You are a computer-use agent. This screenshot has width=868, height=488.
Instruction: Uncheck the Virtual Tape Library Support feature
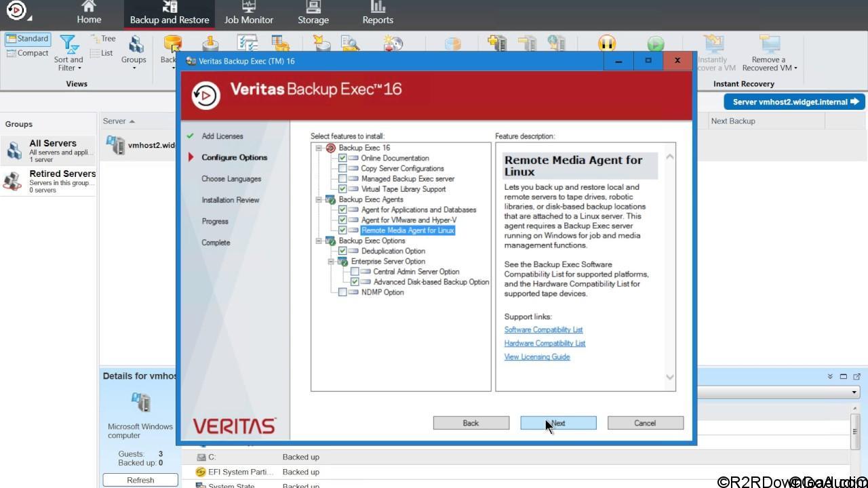(x=342, y=188)
